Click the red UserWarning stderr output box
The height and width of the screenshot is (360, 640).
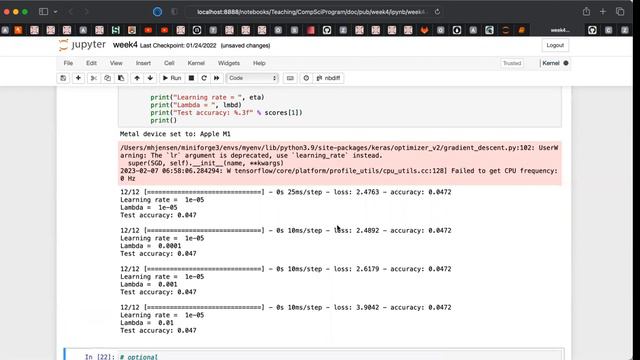click(340, 163)
